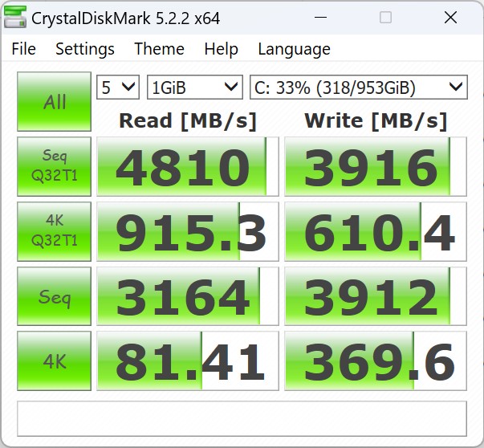Click the 4K read result 81.41

(x=188, y=361)
